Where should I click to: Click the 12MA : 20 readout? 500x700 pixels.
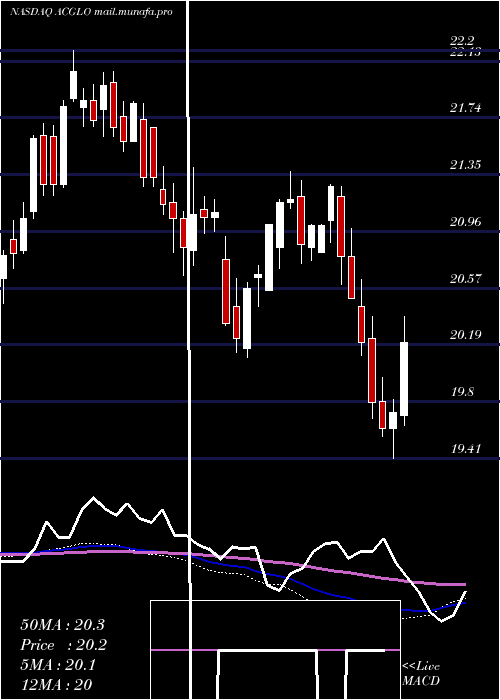pos(56,684)
